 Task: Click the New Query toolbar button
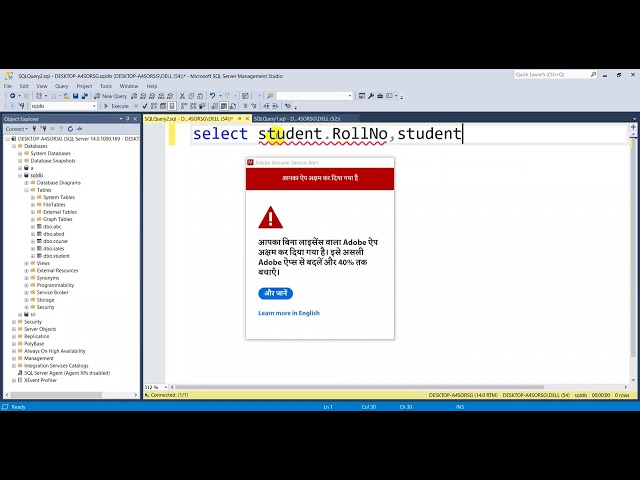click(x=111, y=96)
